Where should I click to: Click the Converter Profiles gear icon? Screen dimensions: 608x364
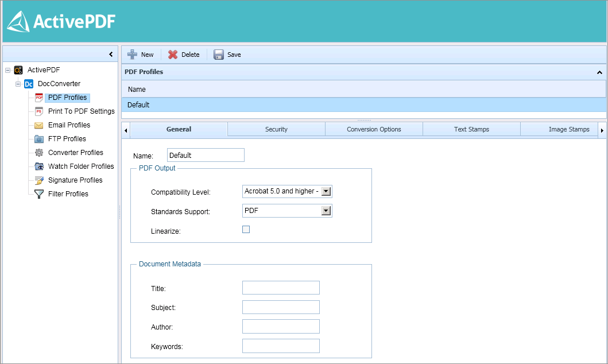pos(39,153)
